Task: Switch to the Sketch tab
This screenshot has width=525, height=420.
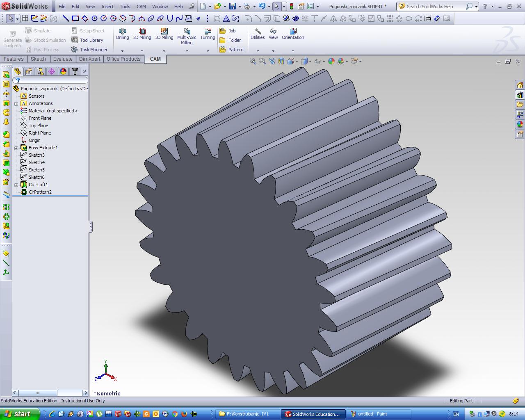Action: (38, 59)
